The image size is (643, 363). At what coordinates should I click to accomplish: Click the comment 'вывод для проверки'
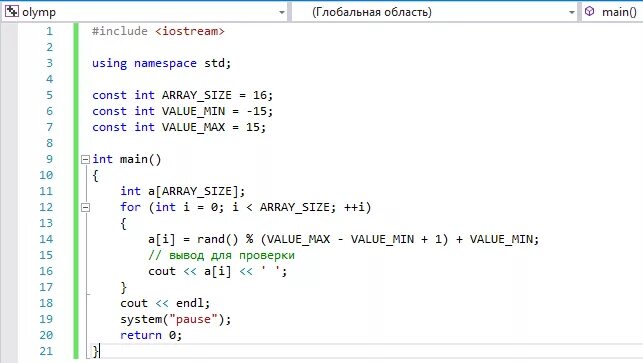coord(232,255)
